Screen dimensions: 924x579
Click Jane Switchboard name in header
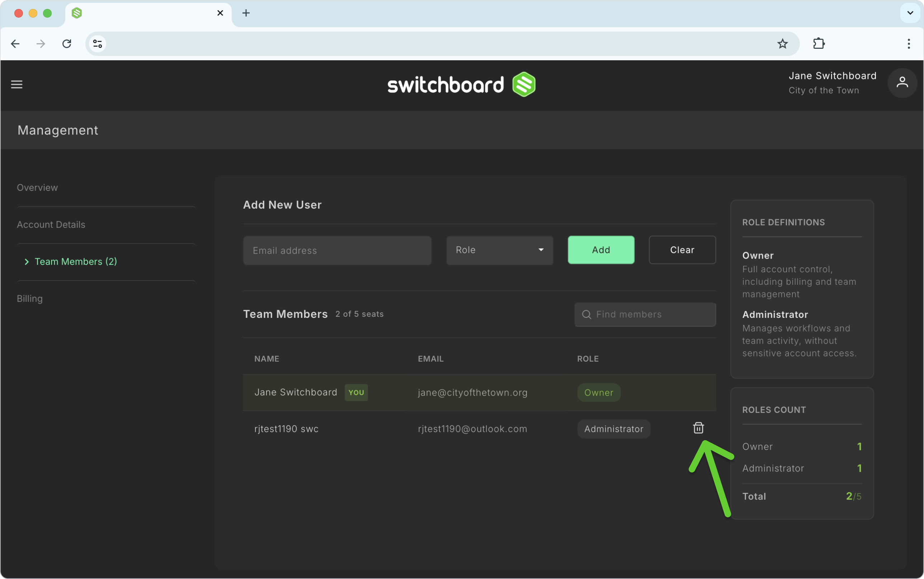[833, 76]
